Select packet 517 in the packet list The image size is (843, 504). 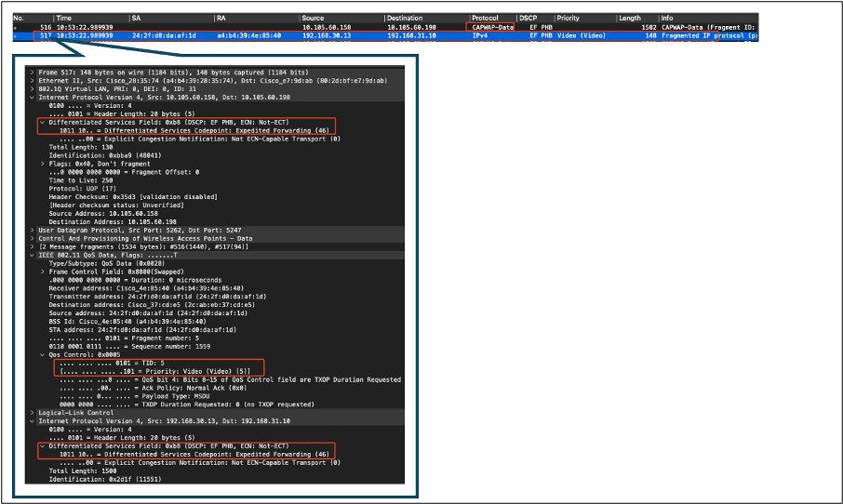coord(385,35)
